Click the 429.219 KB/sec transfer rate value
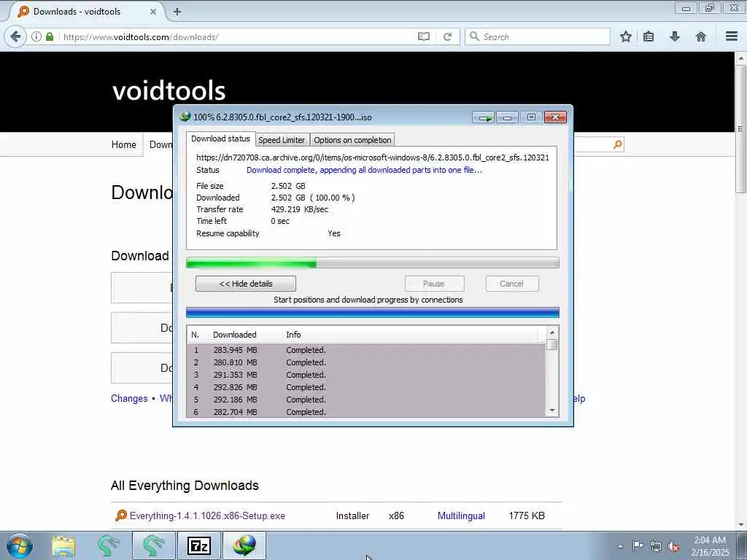747x560 pixels. coord(300,209)
